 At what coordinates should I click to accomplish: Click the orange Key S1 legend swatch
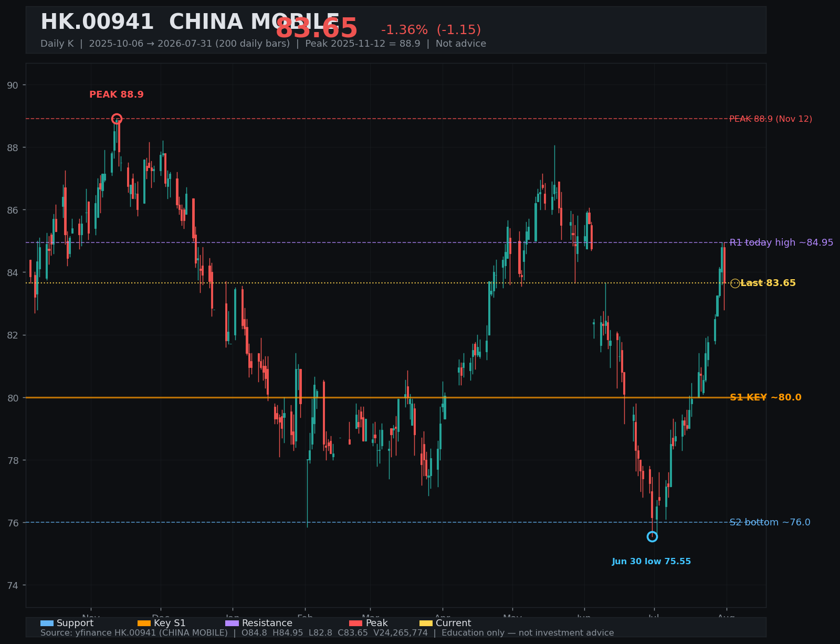pos(144,624)
